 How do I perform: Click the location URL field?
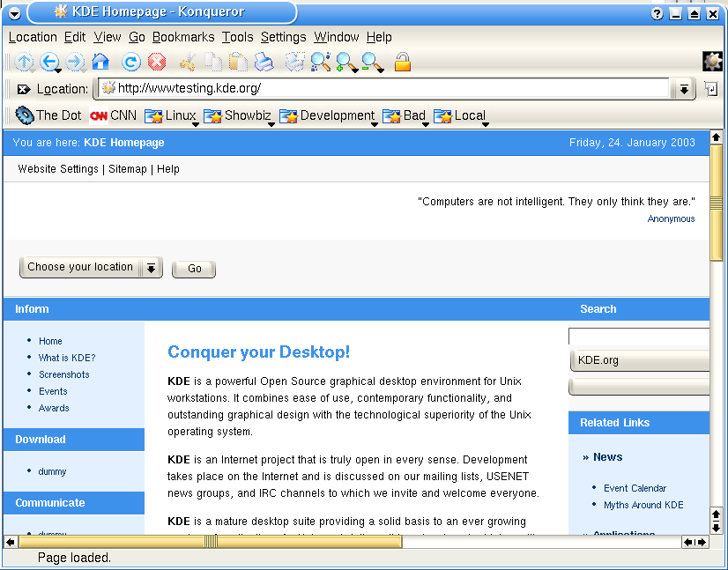(x=383, y=88)
